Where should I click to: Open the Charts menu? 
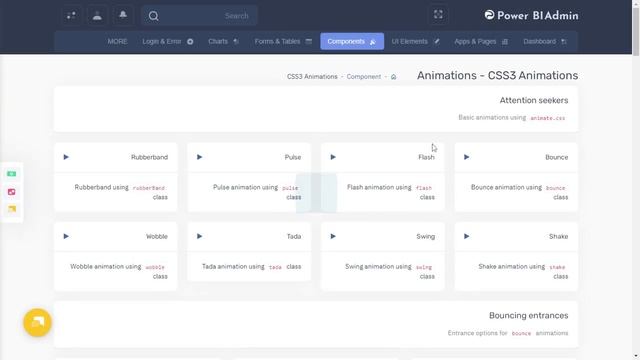coord(223,41)
